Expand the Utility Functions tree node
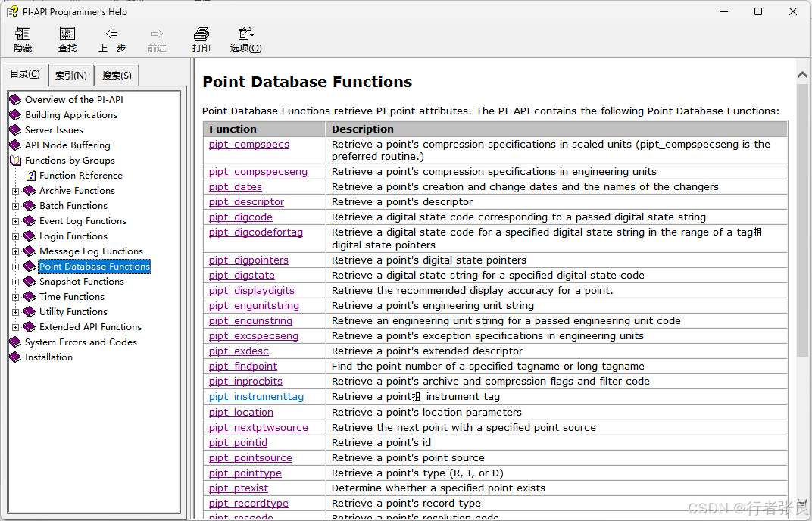This screenshot has height=521, width=812. (x=16, y=312)
